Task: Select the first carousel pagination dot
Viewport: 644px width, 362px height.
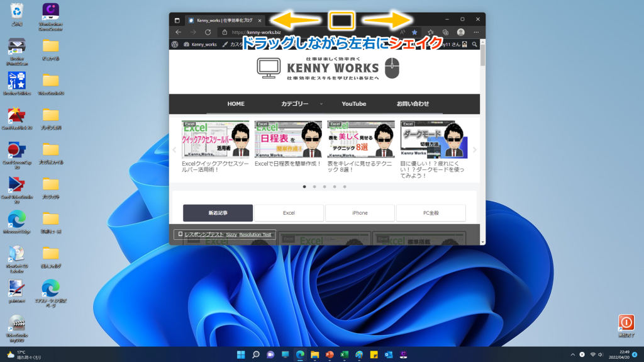Action: point(304,187)
